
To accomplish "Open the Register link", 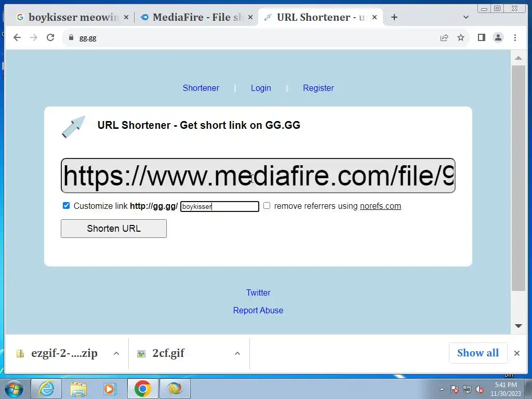I will pos(318,88).
